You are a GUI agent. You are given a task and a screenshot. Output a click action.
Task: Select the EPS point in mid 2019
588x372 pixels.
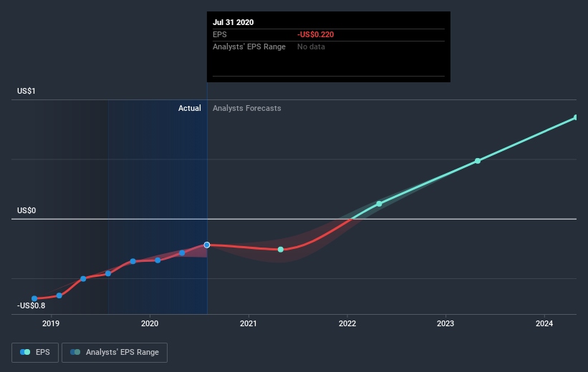(108, 273)
